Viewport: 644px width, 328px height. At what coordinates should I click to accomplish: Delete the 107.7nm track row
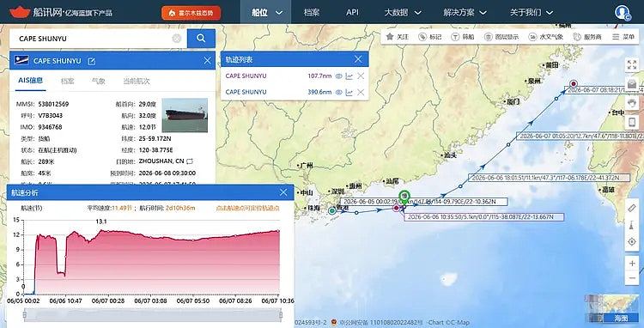click(361, 76)
